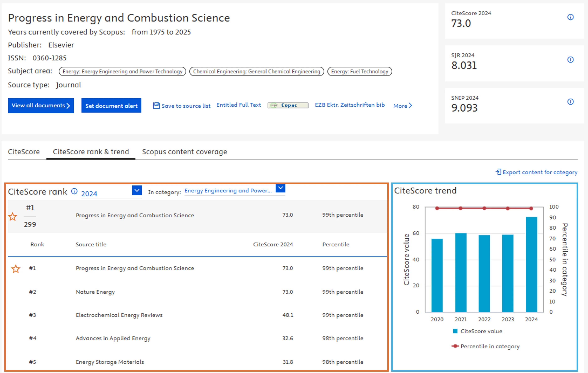Click the Rank column header
Image resolution: width=588 pixels, height=373 pixels.
[x=37, y=244]
